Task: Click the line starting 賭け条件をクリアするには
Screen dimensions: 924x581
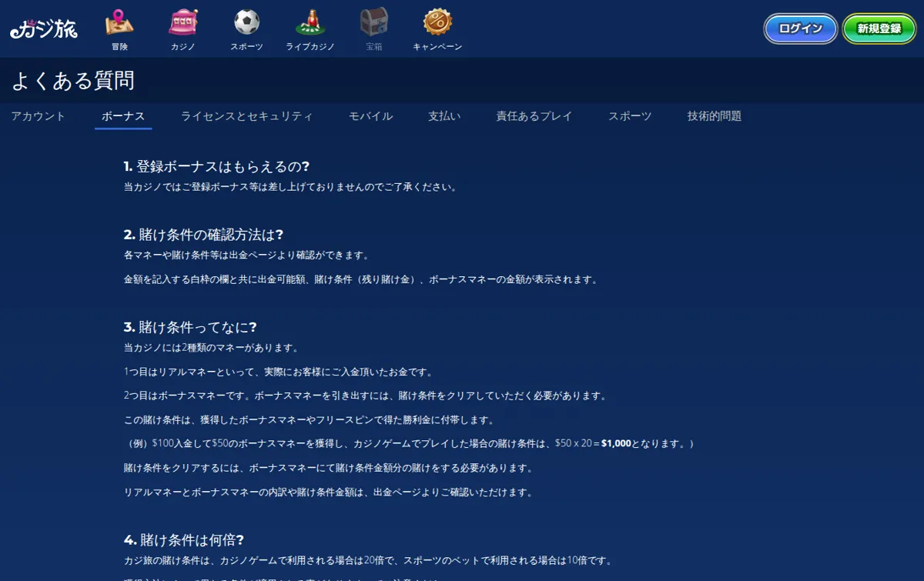Action: (x=328, y=468)
